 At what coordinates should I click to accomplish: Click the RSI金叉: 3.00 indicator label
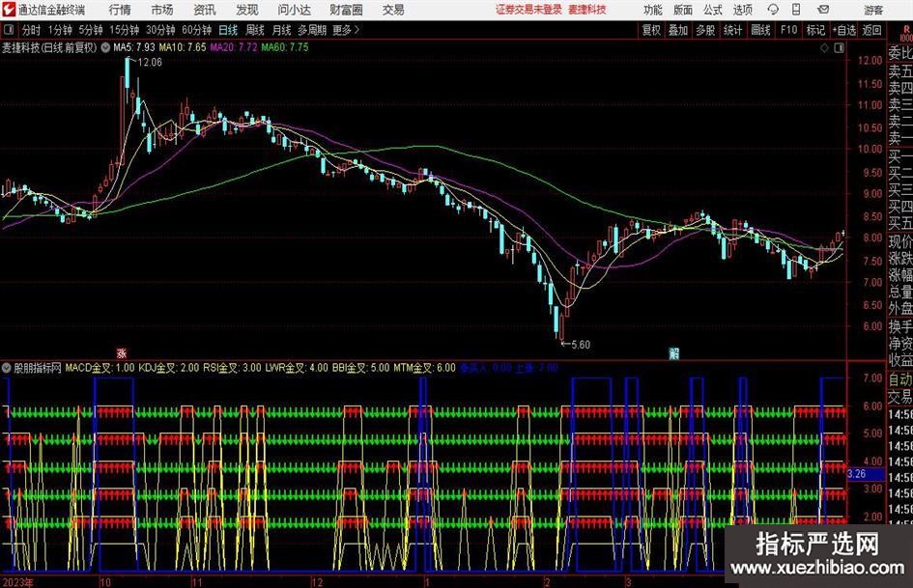coord(232,368)
